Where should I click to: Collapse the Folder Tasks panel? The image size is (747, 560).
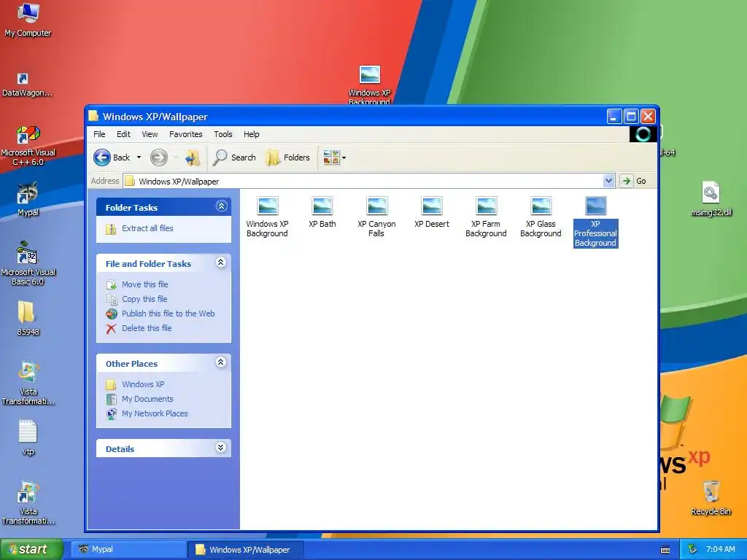pyautogui.click(x=221, y=206)
